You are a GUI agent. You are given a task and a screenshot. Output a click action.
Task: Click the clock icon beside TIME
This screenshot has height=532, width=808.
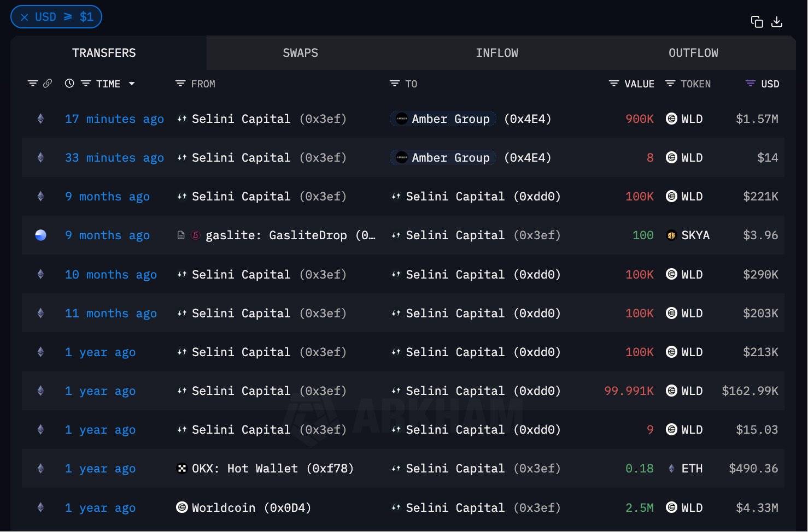[x=69, y=84]
